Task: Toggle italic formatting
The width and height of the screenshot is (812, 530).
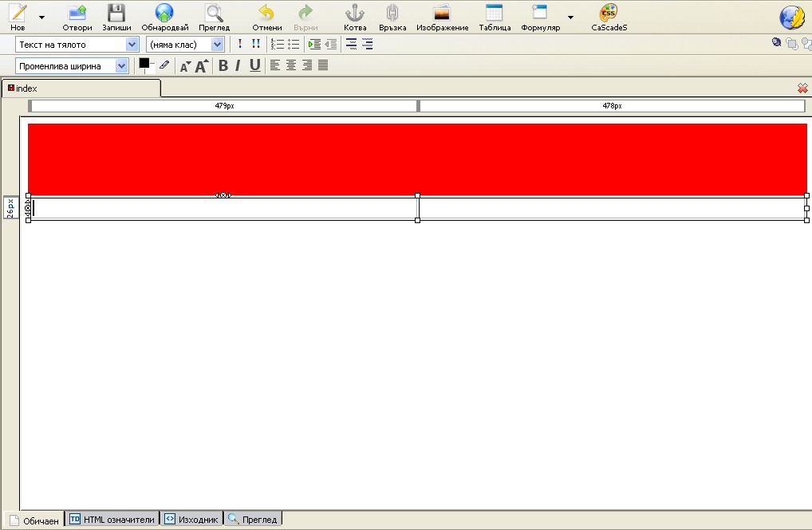Action: pyautogui.click(x=238, y=65)
